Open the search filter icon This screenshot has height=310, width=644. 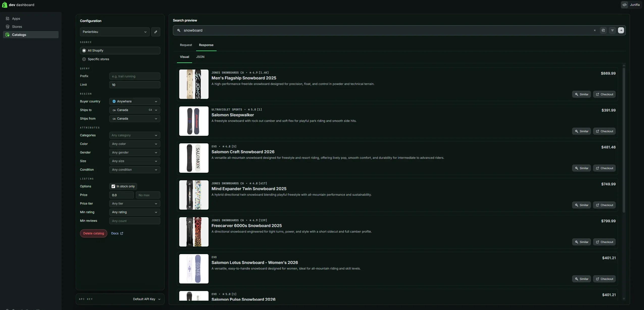point(612,30)
